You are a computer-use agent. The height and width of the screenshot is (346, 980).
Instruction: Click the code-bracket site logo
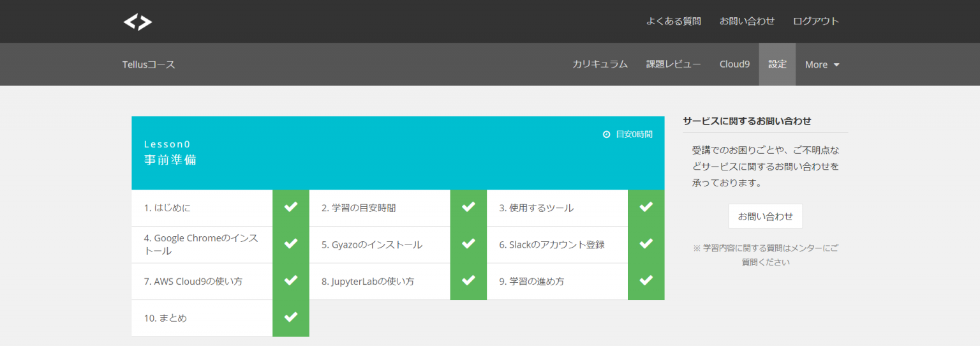pos(138,22)
